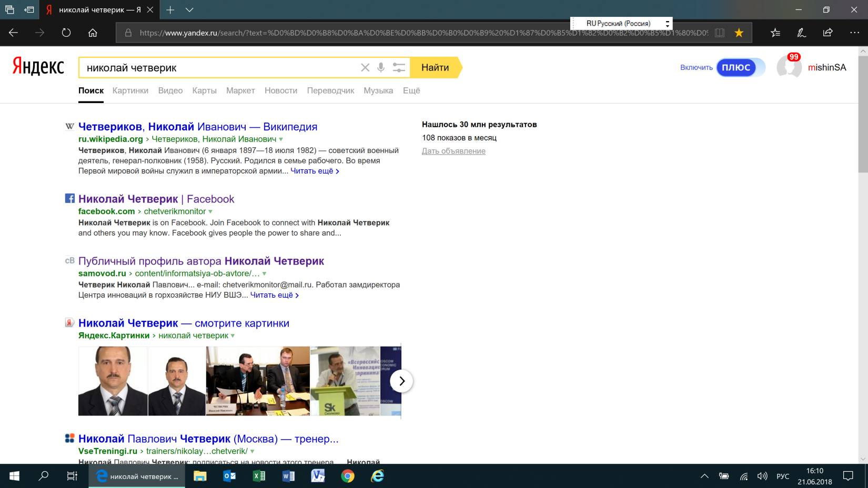Open Google Chrome from the taskbar
The height and width of the screenshot is (488, 868).
[347, 476]
